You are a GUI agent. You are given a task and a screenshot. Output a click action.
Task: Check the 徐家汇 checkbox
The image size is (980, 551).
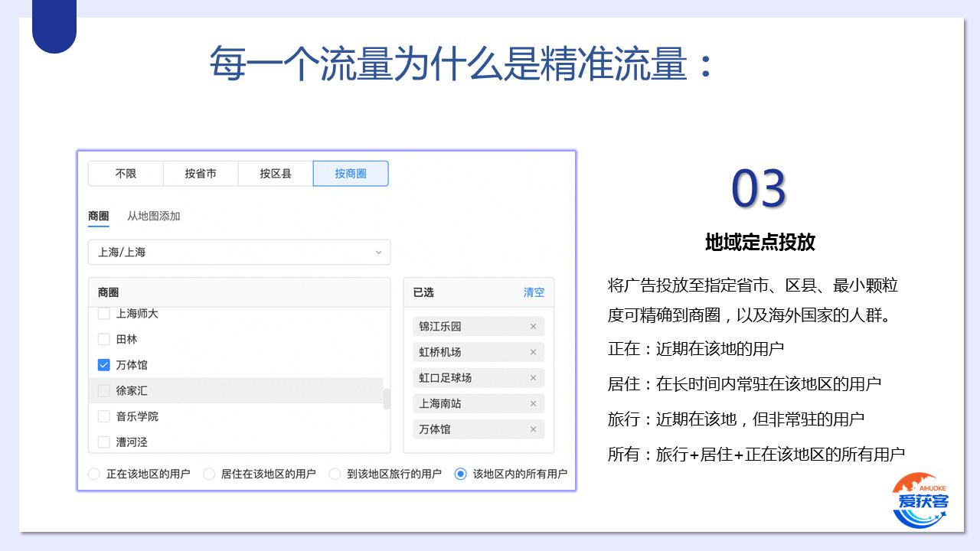pyautogui.click(x=104, y=391)
